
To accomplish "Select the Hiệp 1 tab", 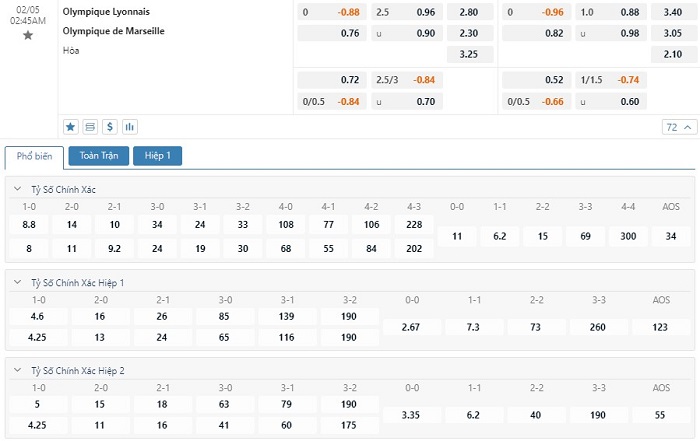I will click(157, 156).
